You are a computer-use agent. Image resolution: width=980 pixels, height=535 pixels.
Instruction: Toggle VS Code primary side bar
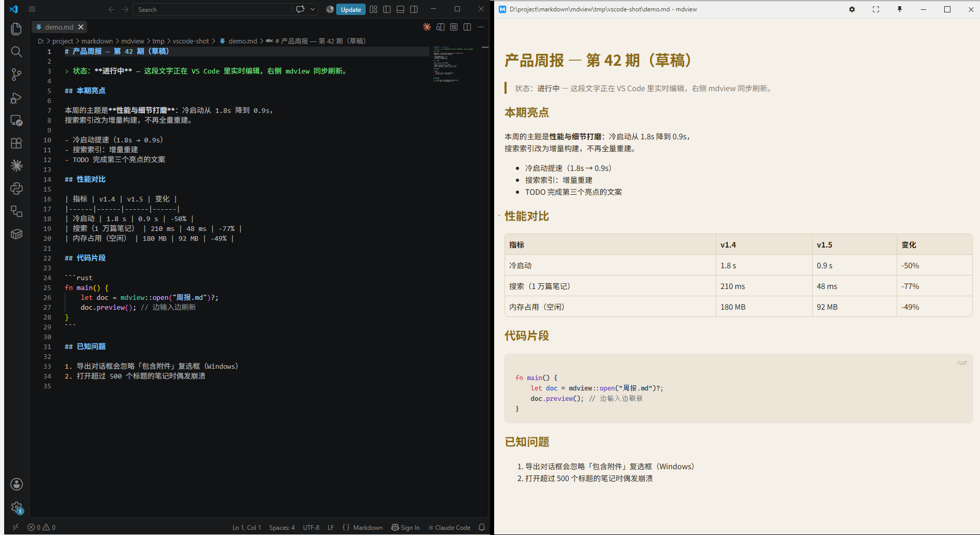pos(387,9)
